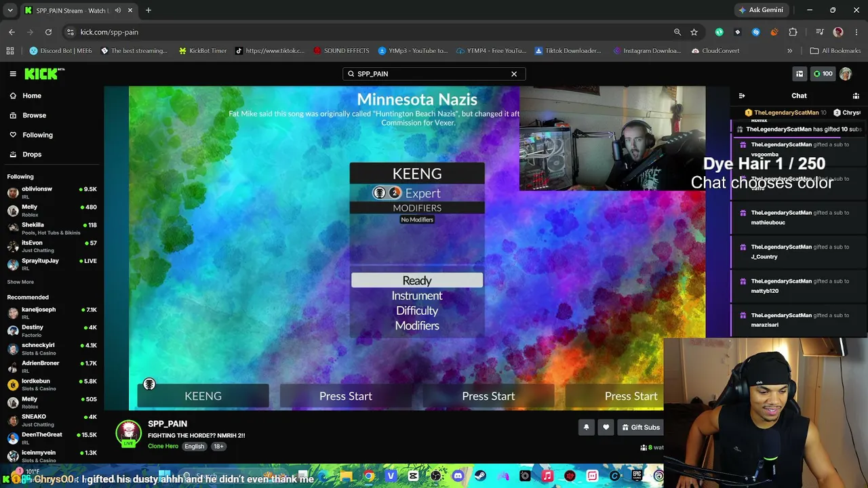868x488 pixels.
Task: Open the Discord Bot | MEE6 bookmark
Action: pos(60,51)
